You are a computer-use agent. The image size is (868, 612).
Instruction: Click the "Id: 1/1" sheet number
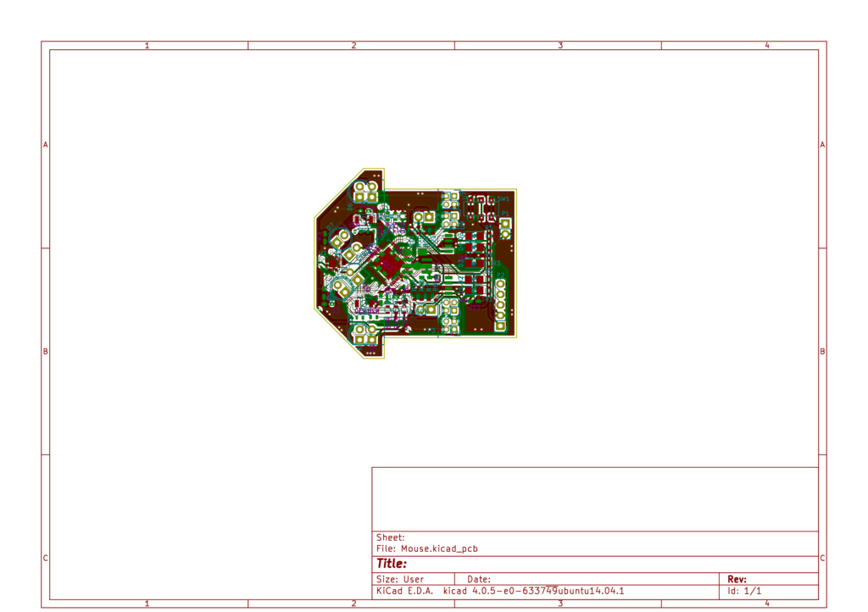744,591
